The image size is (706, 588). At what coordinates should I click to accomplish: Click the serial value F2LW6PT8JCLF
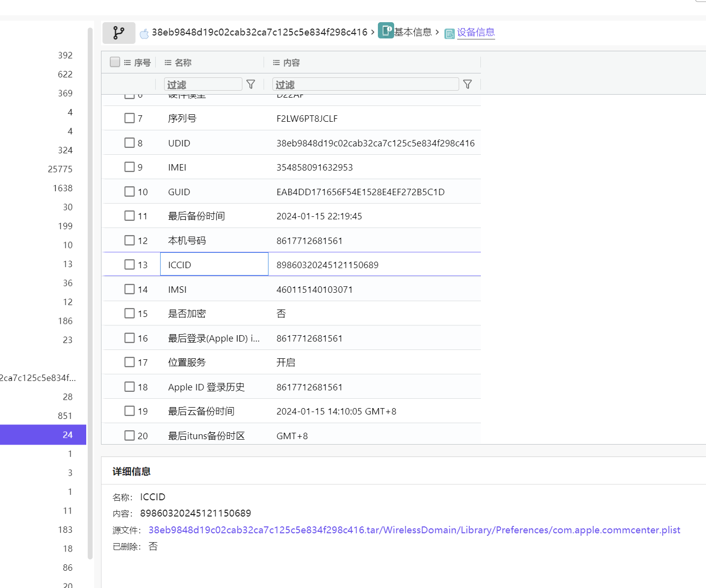point(307,118)
